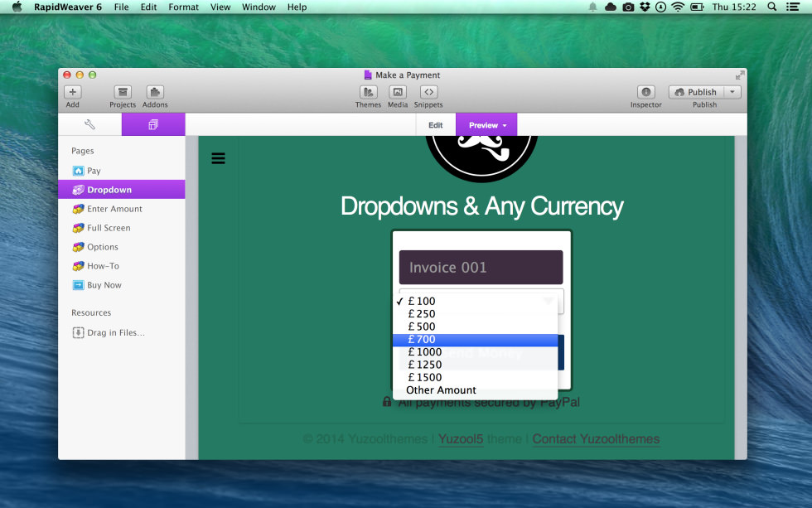Click the cloud menu bar icon
Viewport: 812px width, 508px height.
tap(611, 7)
